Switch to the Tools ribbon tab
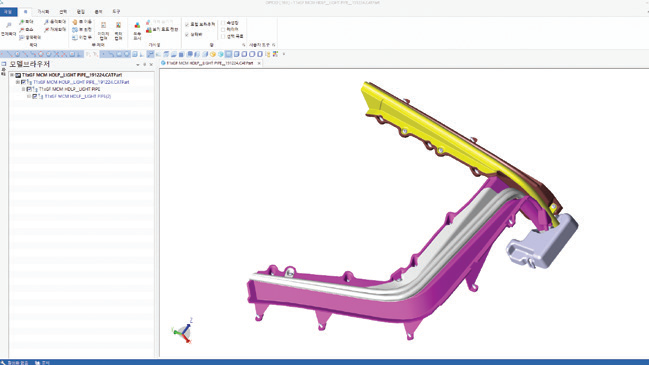 tap(116, 12)
